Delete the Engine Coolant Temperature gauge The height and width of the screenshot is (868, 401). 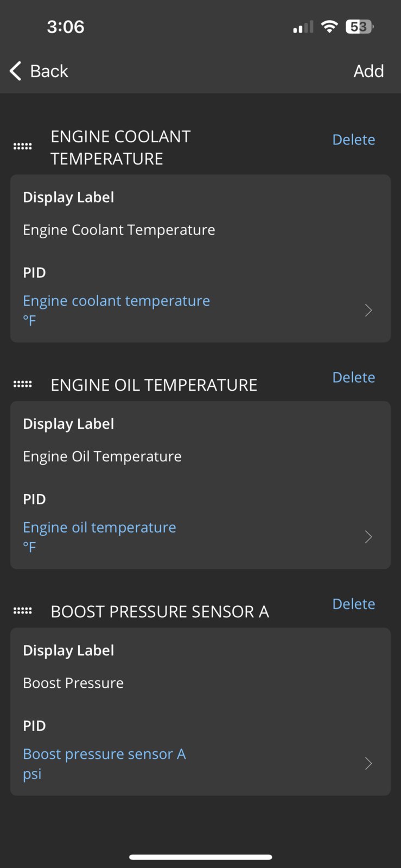[354, 140]
